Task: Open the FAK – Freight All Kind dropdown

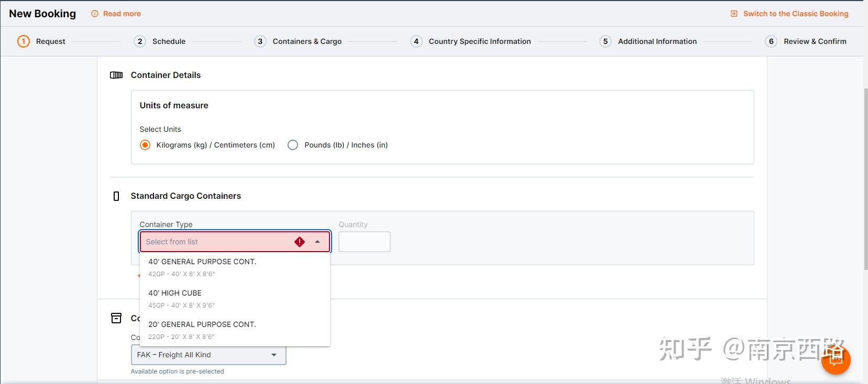Action: click(x=208, y=355)
